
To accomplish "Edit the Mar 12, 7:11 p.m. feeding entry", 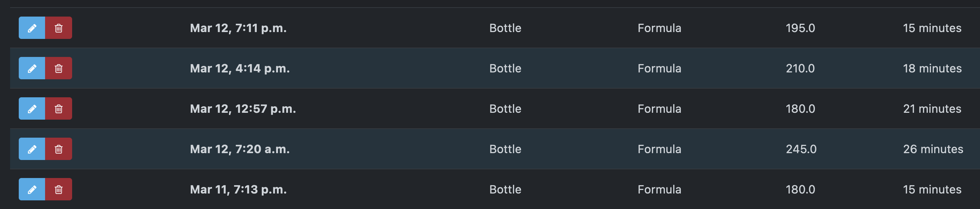I will pos(32,28).
